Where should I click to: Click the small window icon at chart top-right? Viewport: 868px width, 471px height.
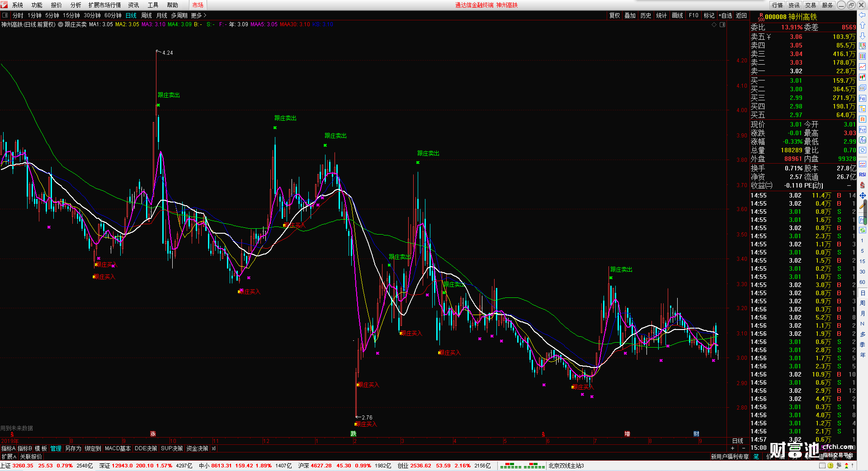pos(722,24)
